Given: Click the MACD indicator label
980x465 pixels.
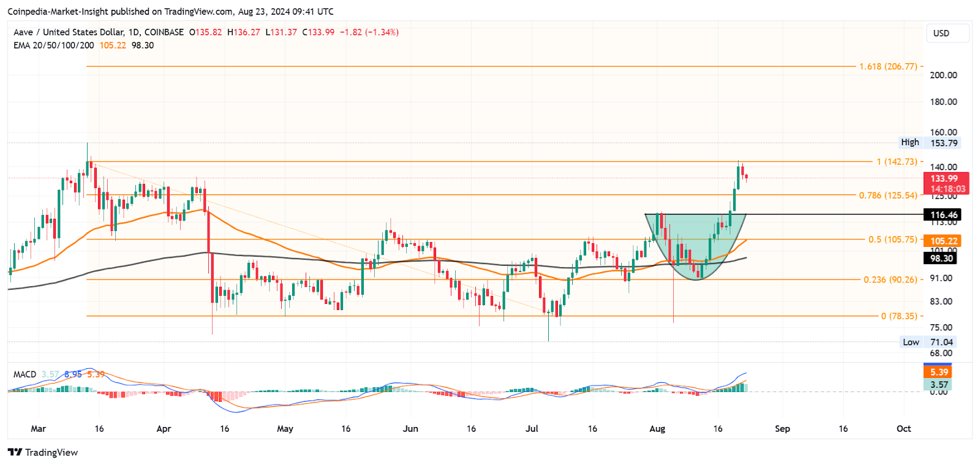Looking at the screenshot, I should coord(25,374).
